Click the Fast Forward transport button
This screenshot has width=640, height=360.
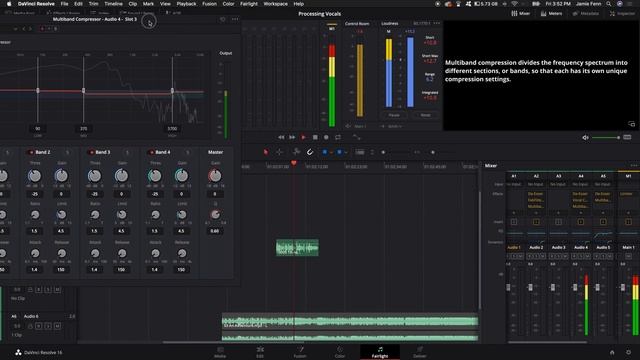click(x=292, y=138)
